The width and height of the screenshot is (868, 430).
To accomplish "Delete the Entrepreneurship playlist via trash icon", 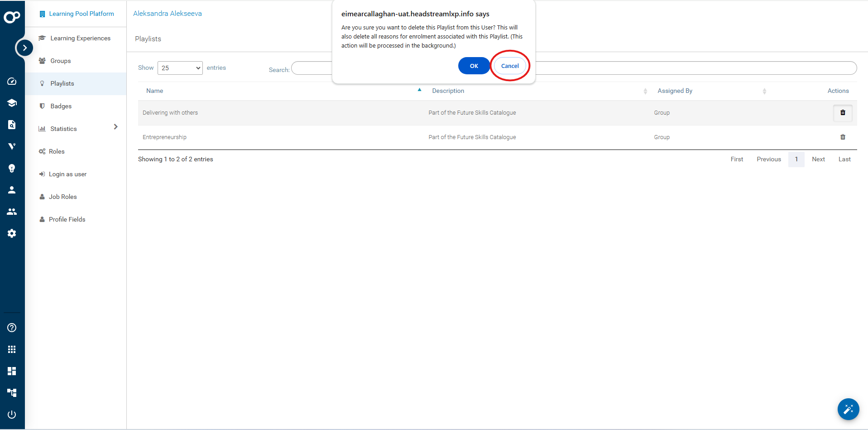I will coord(842,137).
